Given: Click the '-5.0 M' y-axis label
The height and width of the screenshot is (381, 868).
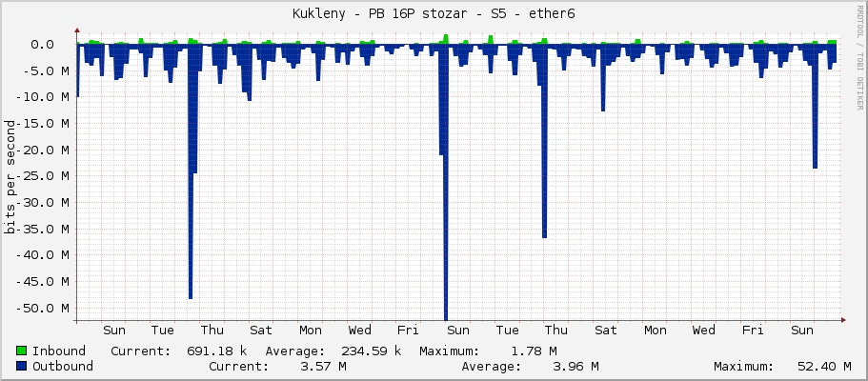Looking at the screenshot, I should click(46, 70).
